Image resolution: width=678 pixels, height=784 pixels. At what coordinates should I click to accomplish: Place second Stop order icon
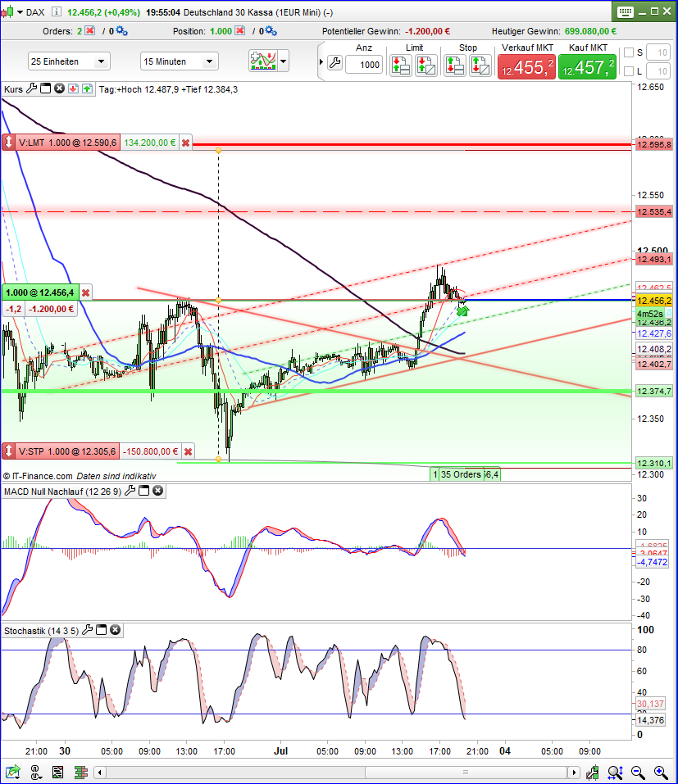[480, 65]
